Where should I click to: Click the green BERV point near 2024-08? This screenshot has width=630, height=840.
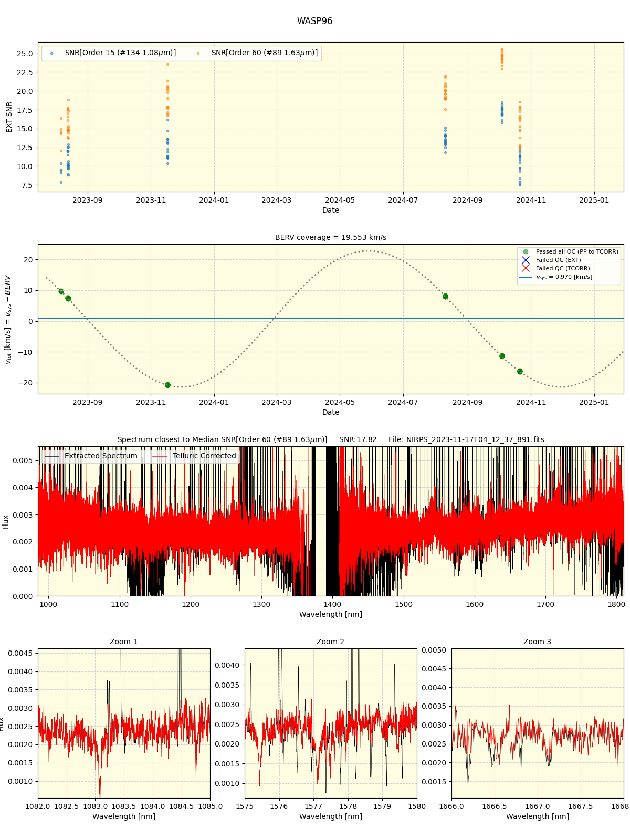[x=445, y=297]
